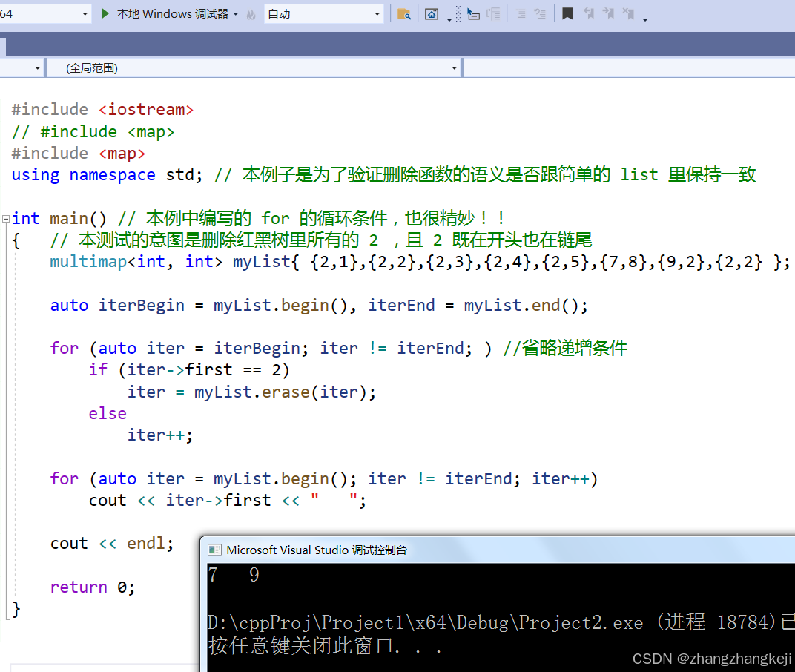795x672 pixels.
Task: Expand the (全局范围) scope dropdown
Action: pos(454,67)
